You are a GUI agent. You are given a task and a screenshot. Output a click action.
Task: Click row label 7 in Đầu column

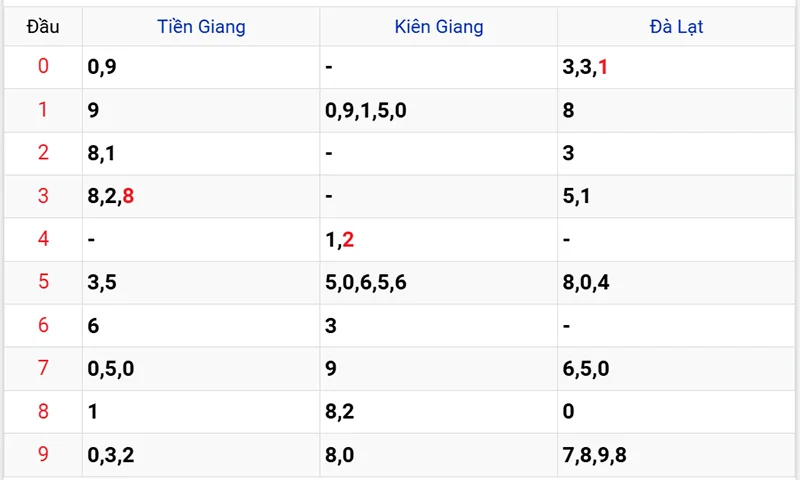pos(43,368)
